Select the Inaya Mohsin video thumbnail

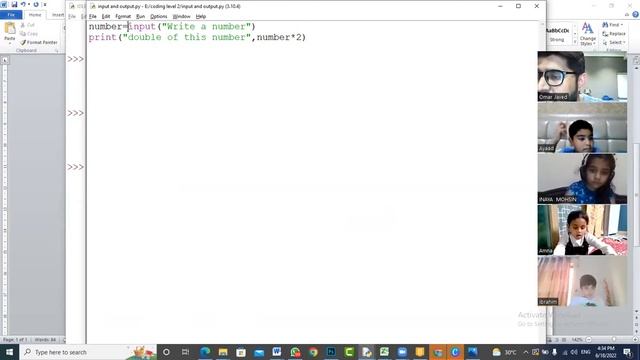tap(582, 179)
